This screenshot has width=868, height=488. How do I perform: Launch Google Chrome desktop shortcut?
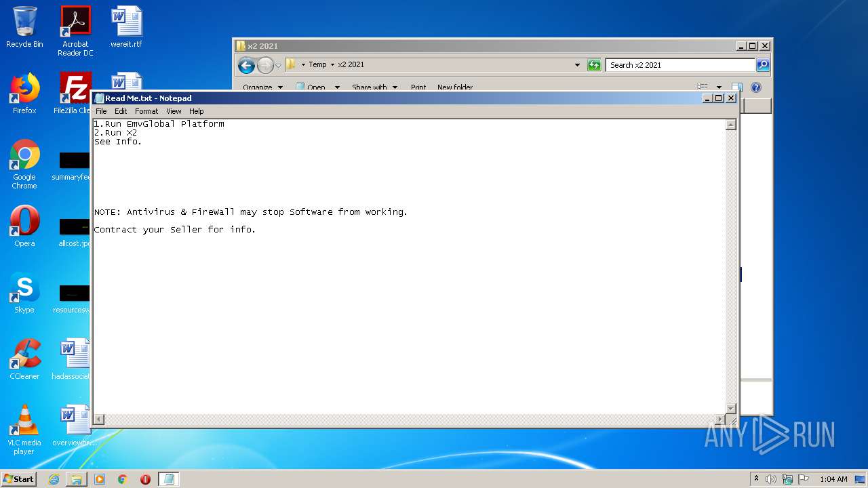24,164
